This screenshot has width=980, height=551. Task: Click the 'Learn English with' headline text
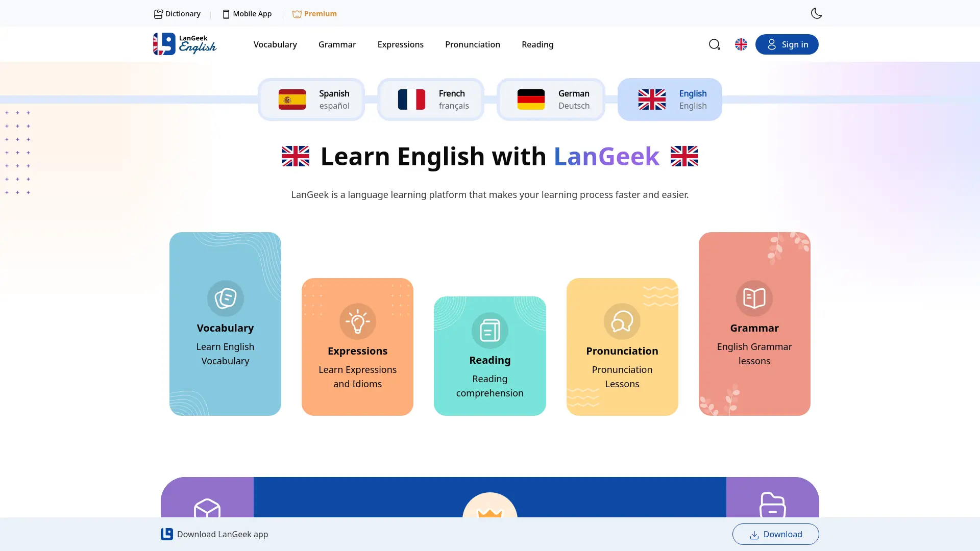(x=433, y=156)
